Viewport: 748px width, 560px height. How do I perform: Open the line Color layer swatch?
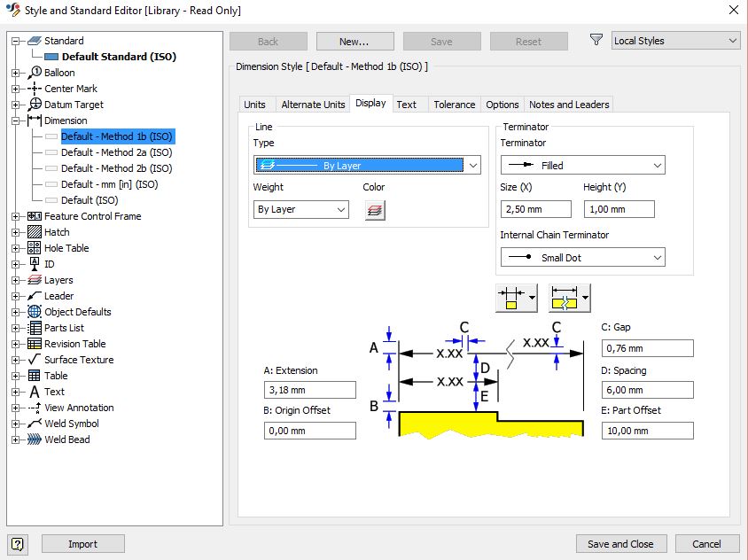click(x=375, y=210)
